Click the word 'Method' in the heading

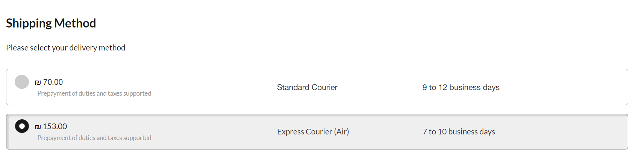pyautogui.click(x=75, y=23)
